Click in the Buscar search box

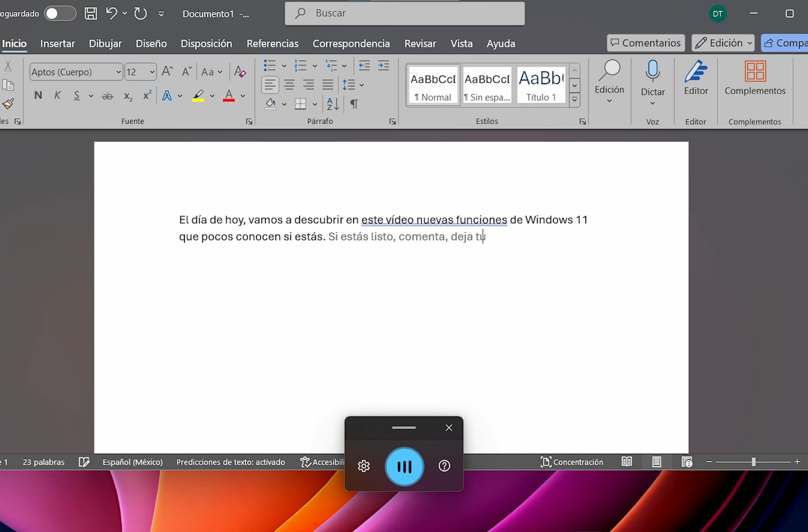point(405,13)
